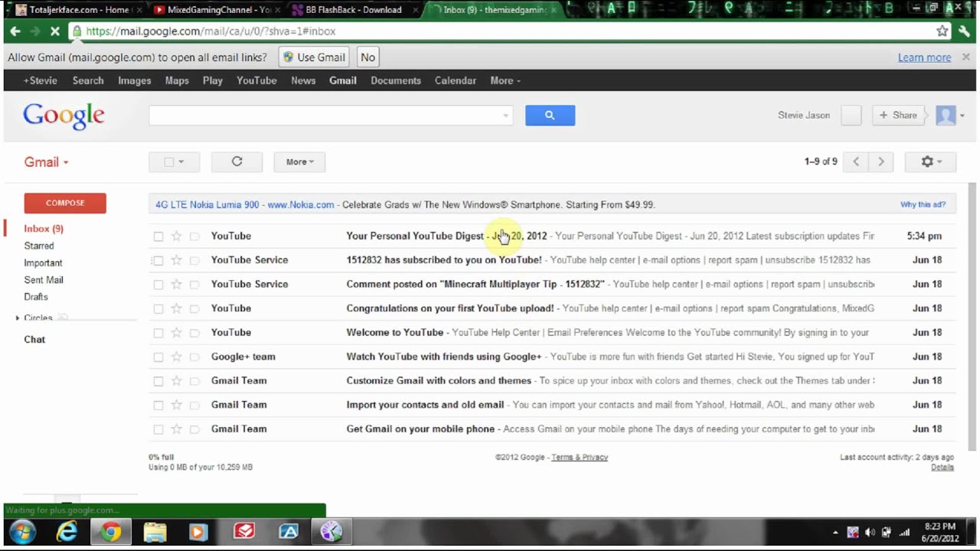Screen dimensions: 980x551
Task: Open Terms & Privacy link
Action: 580,458
